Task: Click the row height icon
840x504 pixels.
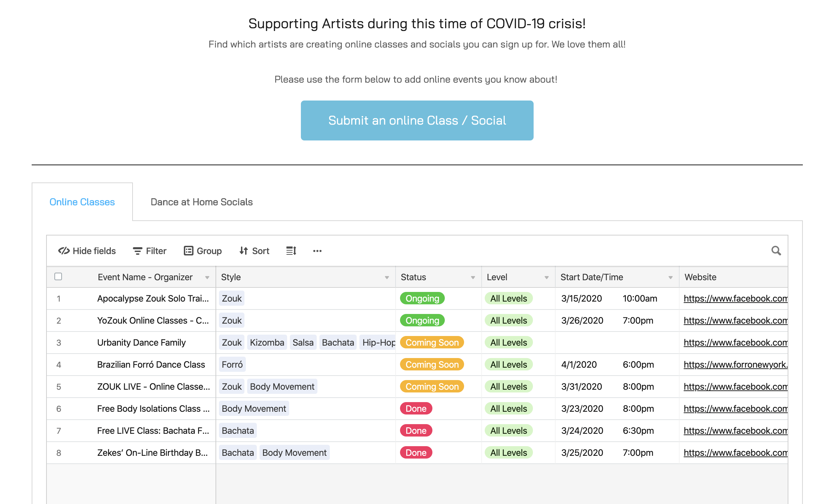Action: tap(291, 251)
